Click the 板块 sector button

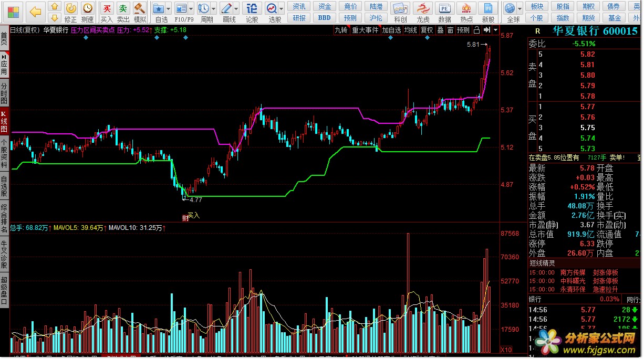click(x=537, y=6)
